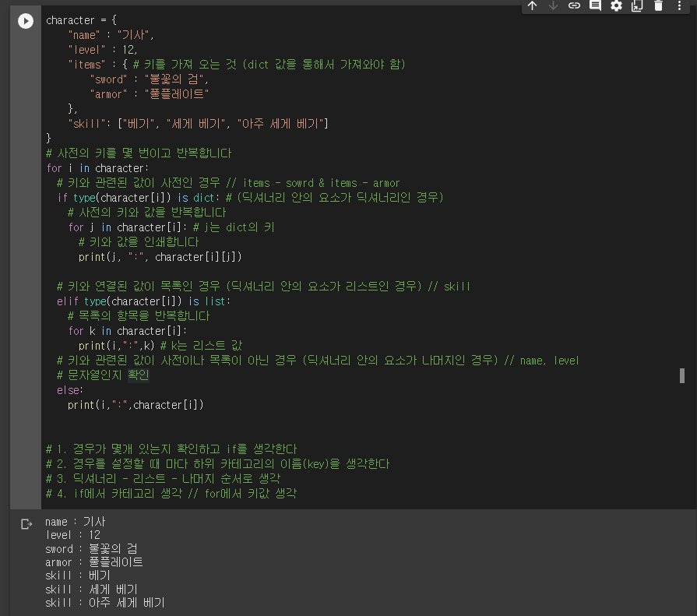
Task: Click the line 'character = {'
Action: (x=81, y=20)
